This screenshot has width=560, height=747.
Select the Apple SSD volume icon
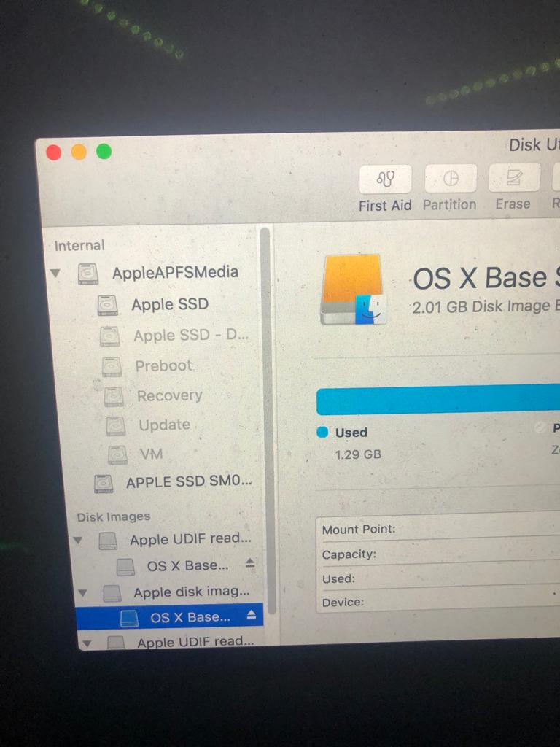[108, 305]
